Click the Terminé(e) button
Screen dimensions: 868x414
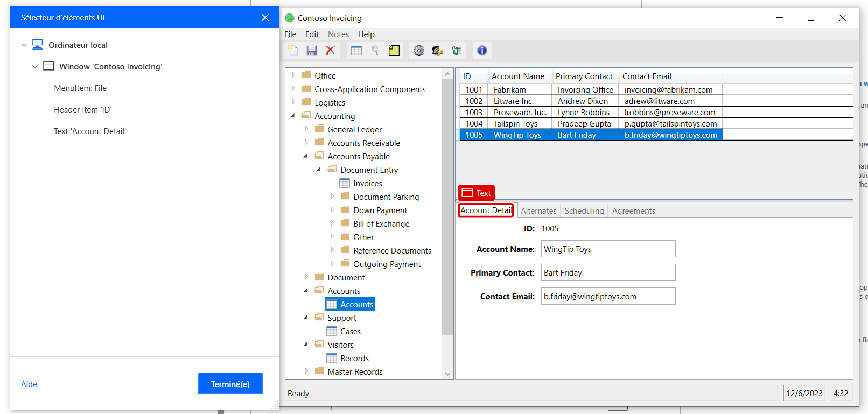click(230, 384)
